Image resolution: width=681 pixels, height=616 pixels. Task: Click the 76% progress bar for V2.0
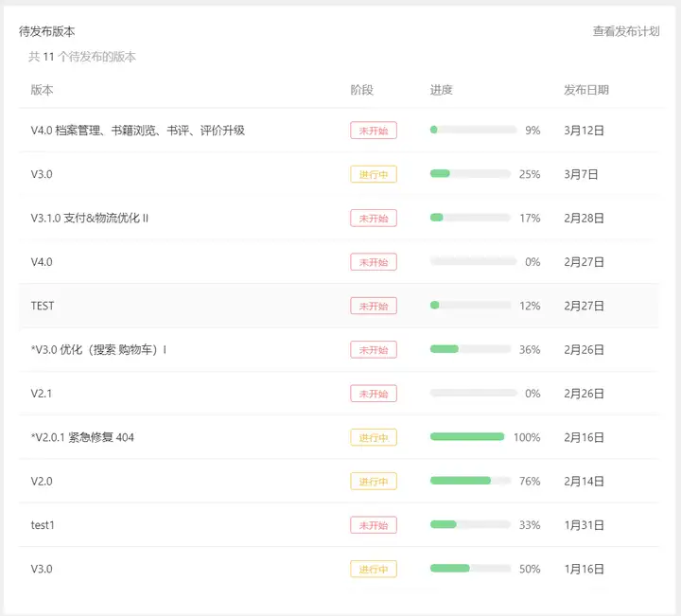tap(470, 481)
